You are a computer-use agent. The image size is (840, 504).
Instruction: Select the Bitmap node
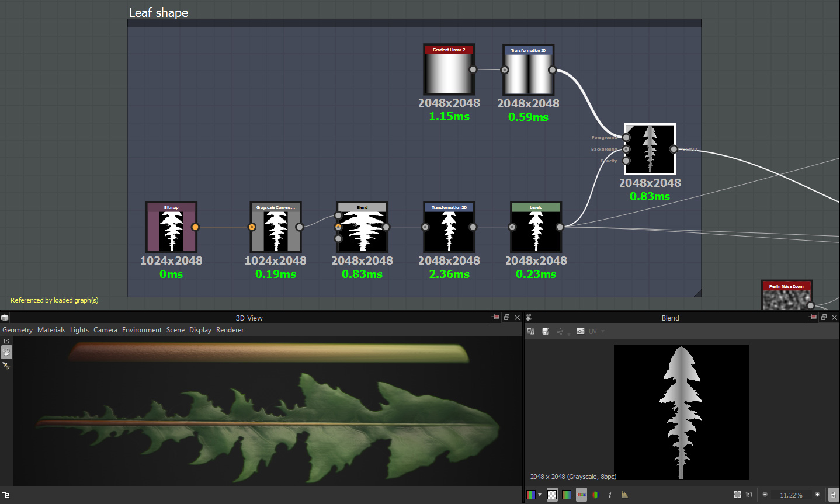point(171,227)
